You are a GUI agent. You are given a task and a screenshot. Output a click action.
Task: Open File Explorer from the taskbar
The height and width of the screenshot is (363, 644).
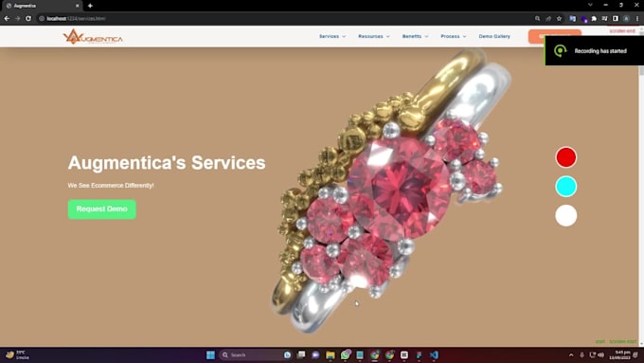(331, 354)
